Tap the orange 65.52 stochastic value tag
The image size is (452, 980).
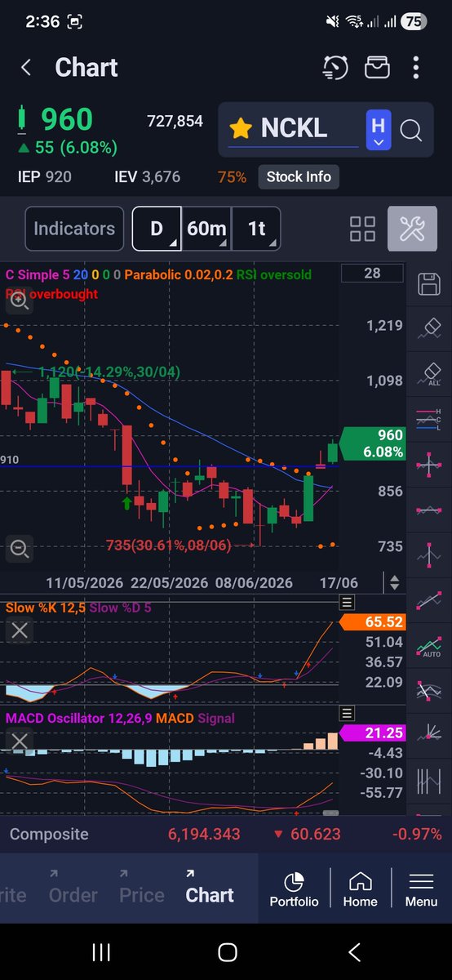pos(372,622)
